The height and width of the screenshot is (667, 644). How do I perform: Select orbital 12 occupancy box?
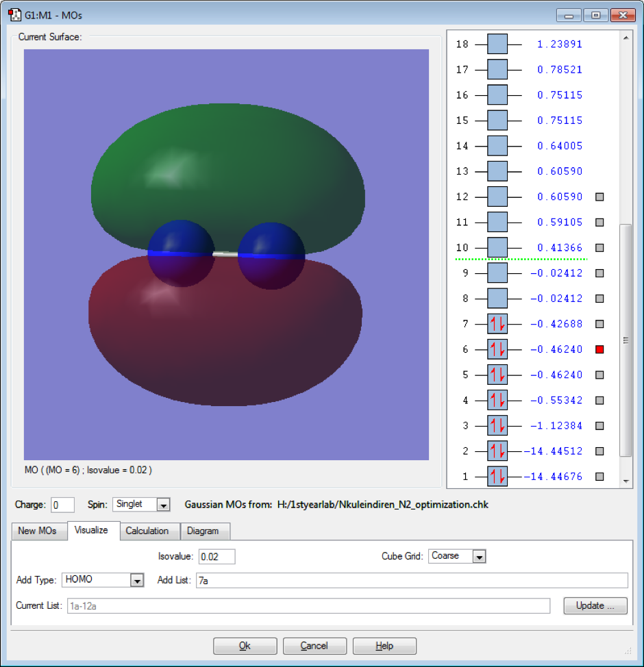[497, 197]
